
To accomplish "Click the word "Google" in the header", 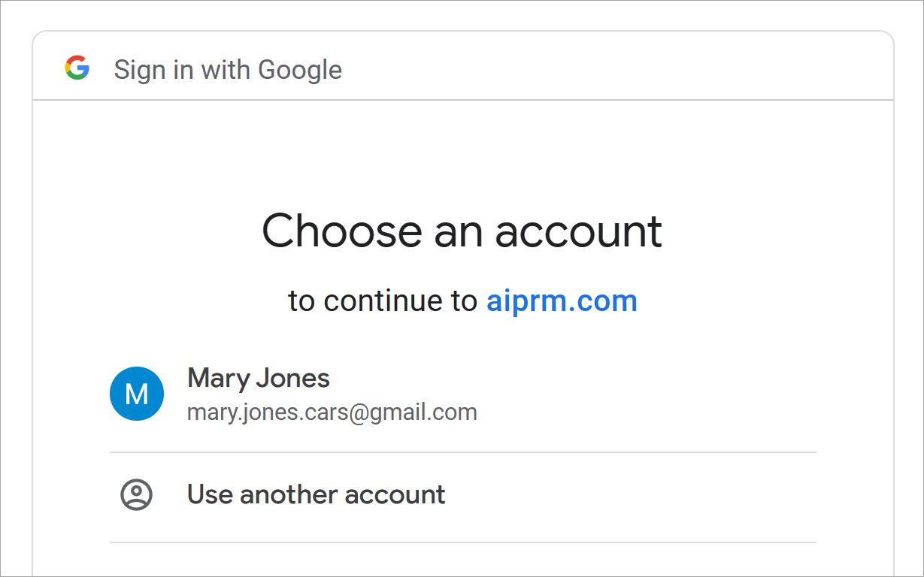I will 300,70.
